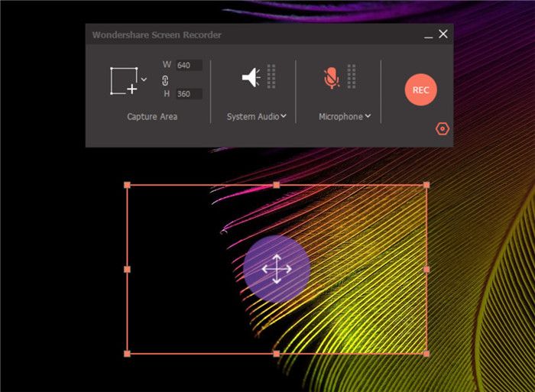Screen dimensions: 535x392
Task: Click the system audio level meter
Action: click(271, 76)
